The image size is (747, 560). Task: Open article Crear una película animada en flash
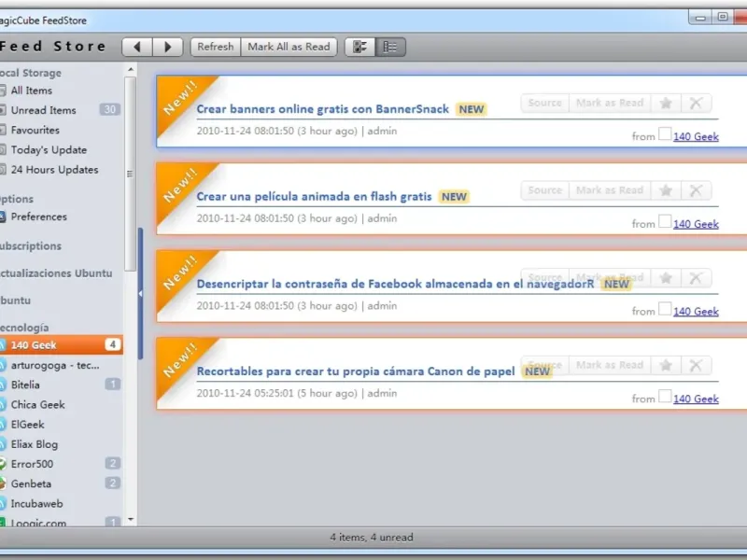314,197
